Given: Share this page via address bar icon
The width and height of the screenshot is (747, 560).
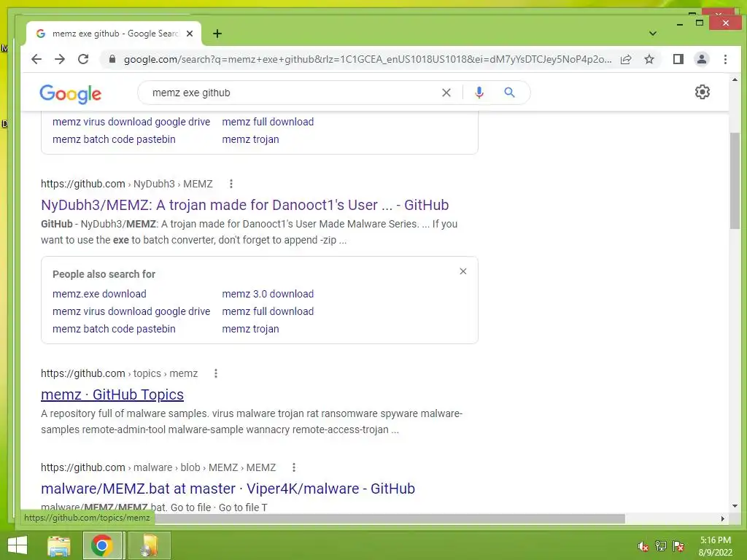Looking at the screenshot, I should click(626, 59).
